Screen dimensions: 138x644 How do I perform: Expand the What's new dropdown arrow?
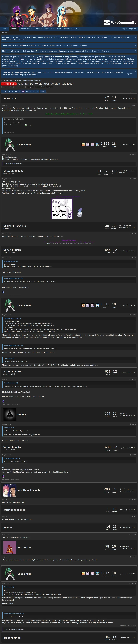(32, 29)
